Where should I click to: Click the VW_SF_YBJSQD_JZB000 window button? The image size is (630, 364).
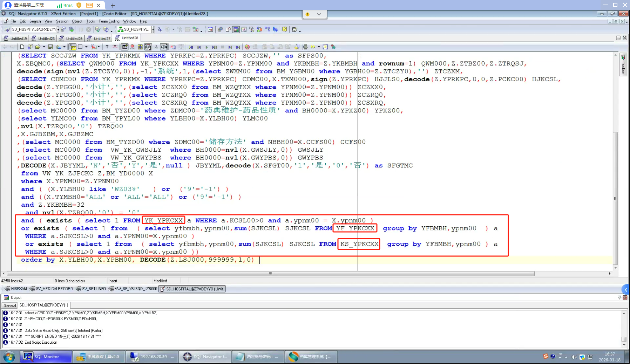(x=133, y=289)
